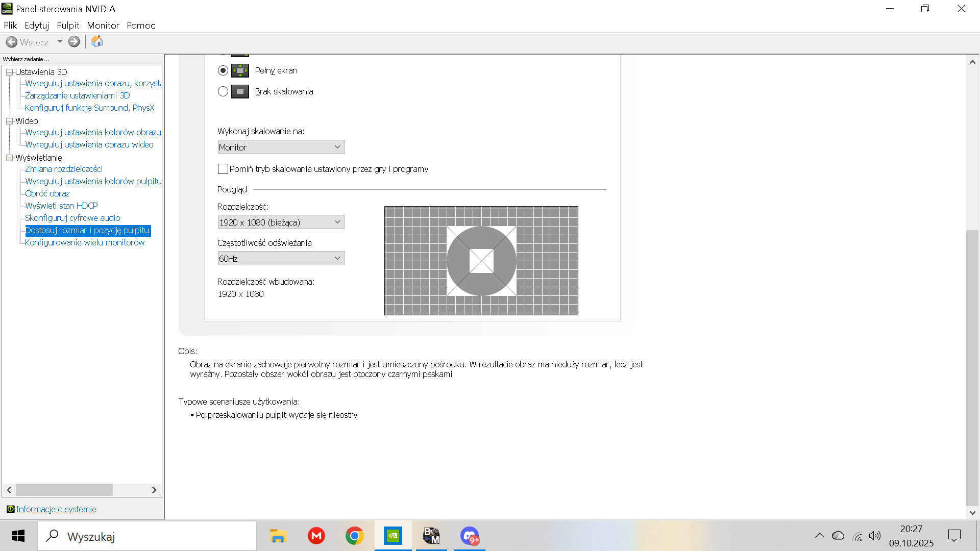Open Google Chrome from the taskbar
980x551 pixels.
click(x=354, y=536)
